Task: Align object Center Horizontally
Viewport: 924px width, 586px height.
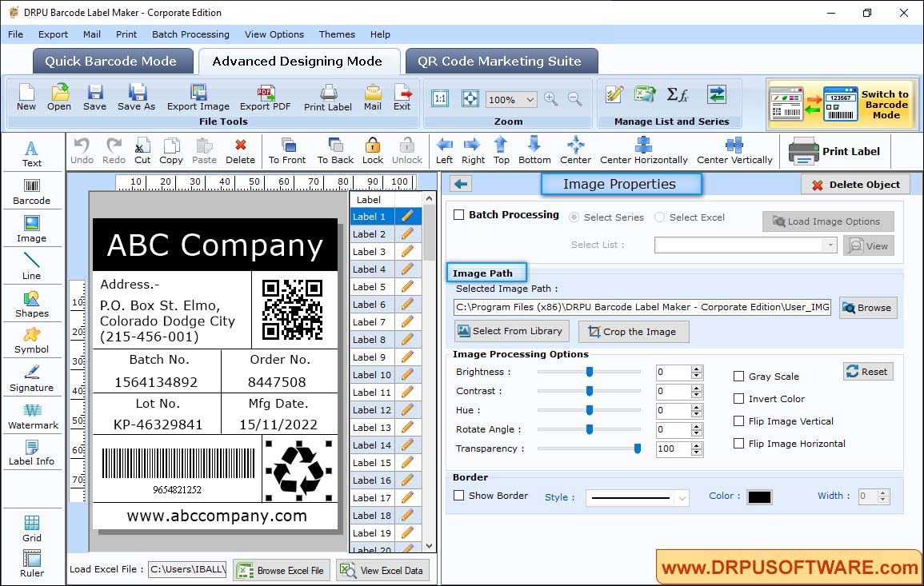Action: pyautogui.click(x=643, y=151)
